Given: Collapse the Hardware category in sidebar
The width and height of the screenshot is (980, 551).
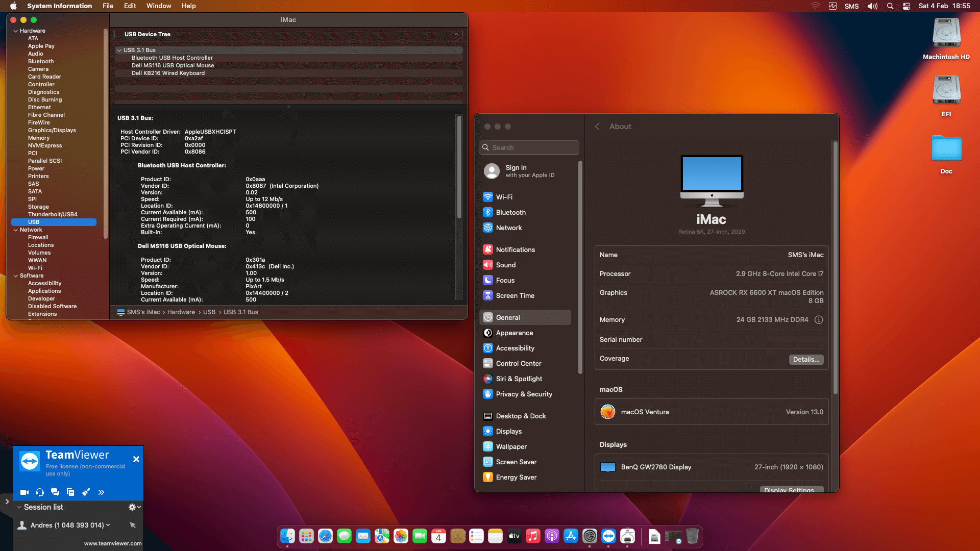Looking at the screenshot, I should coord(15,31).
